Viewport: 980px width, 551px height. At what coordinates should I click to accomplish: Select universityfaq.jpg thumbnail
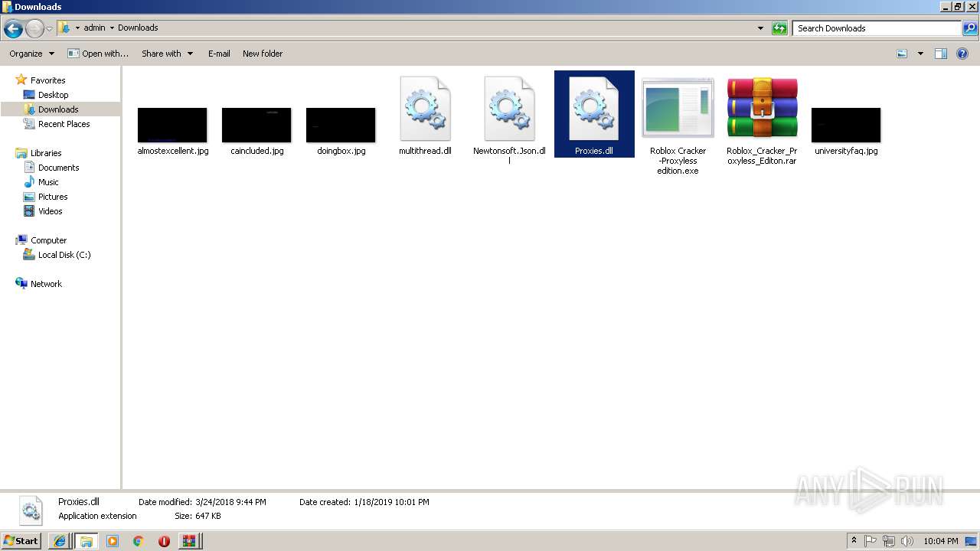click(846, 125)
